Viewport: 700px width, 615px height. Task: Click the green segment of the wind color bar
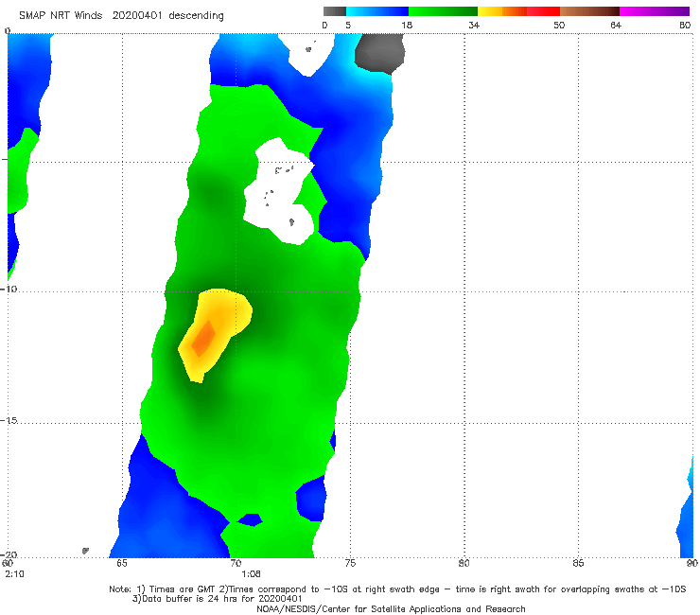pos(443,11)
